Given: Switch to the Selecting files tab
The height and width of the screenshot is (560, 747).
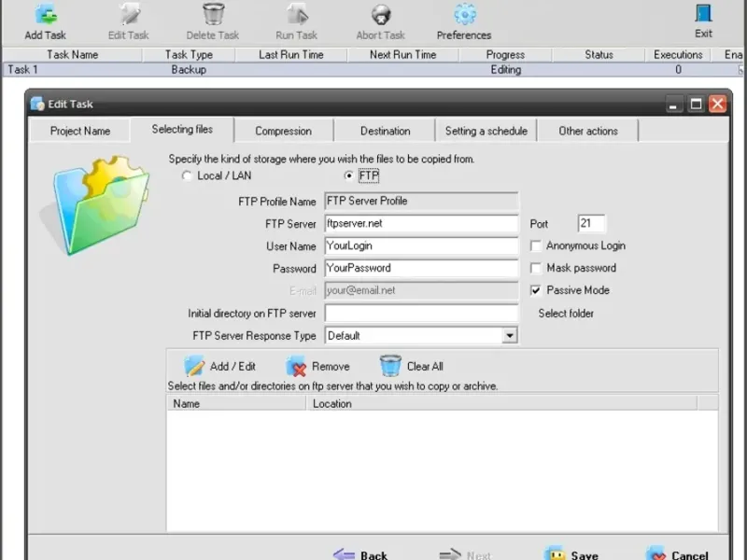Looking at the screenshot, I should point(182,130).
